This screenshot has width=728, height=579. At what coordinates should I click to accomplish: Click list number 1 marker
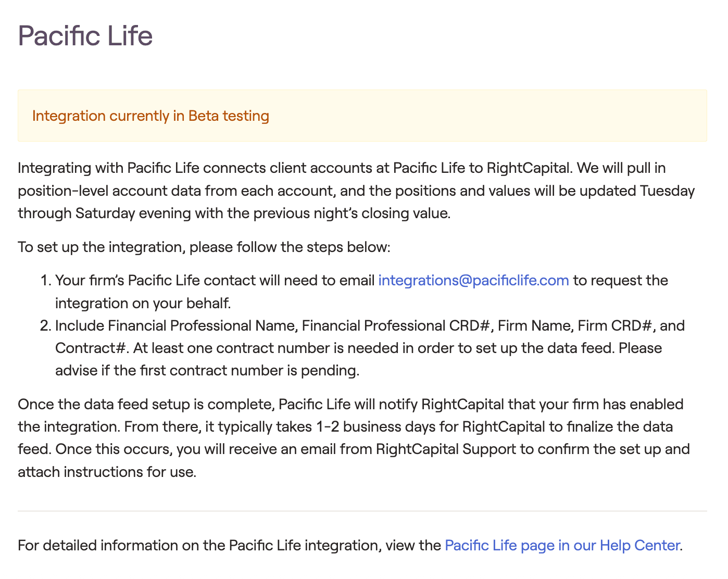44,281
